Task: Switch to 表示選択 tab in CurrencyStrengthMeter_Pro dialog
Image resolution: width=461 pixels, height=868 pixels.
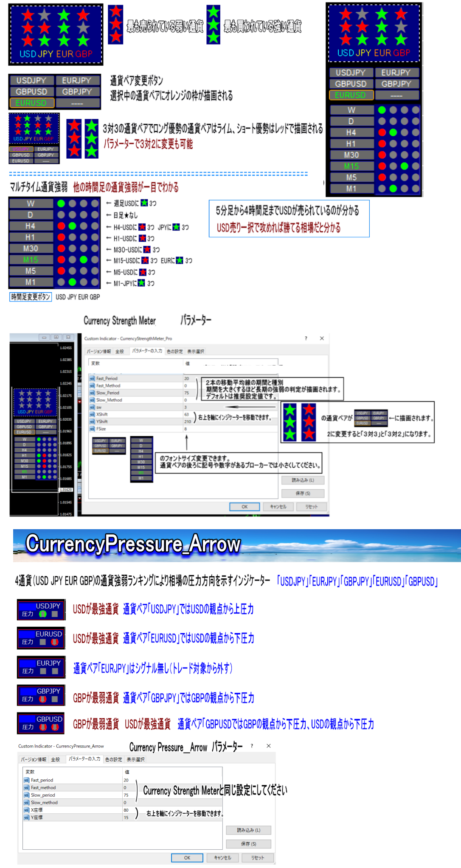Action: pos(196,351)
